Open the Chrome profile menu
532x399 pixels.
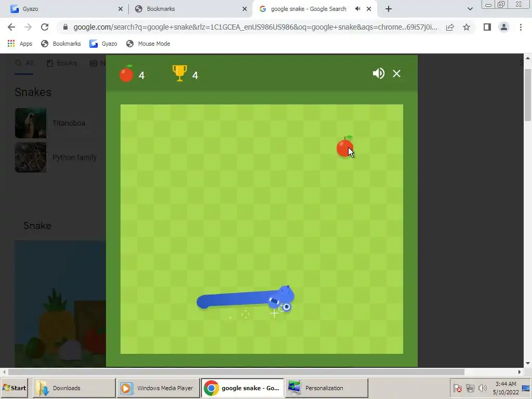(x=504, y=27)
